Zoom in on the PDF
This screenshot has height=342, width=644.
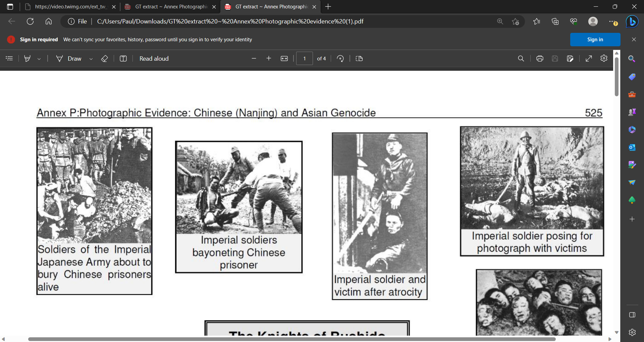[269, 58]
